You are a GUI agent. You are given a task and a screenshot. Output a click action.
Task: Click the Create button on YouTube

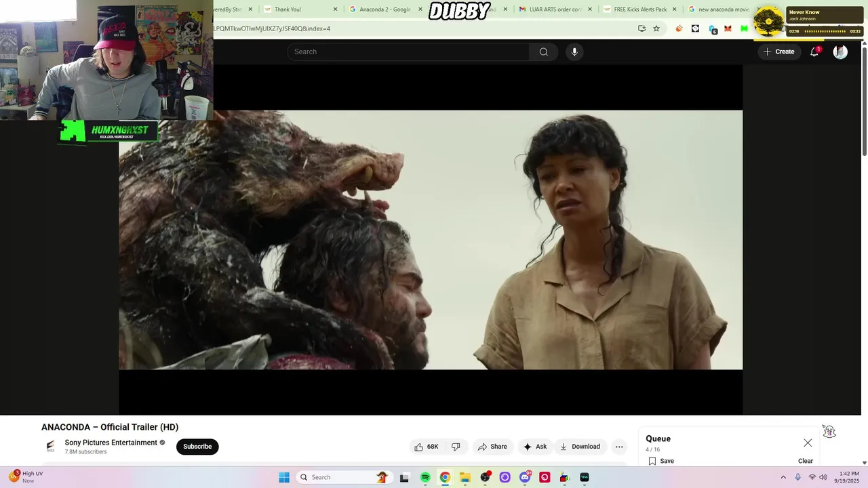tap(778, 52)
